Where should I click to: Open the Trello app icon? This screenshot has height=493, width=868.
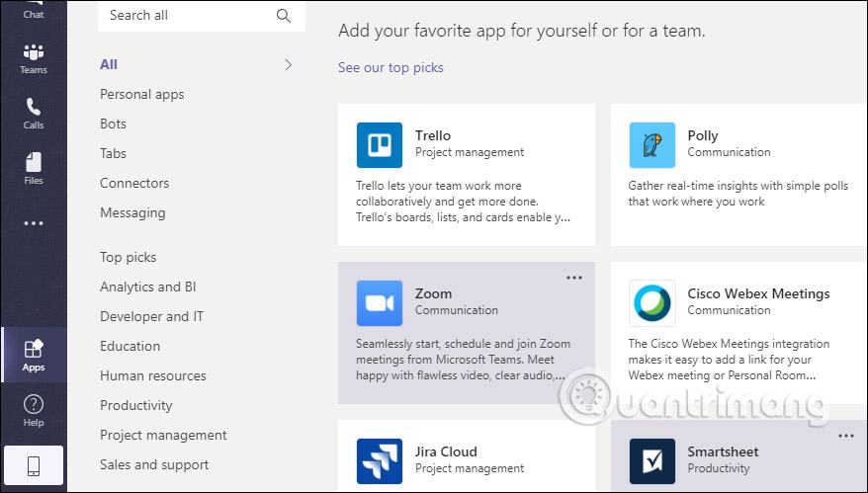pyautogui.click(x=380, y=145)
